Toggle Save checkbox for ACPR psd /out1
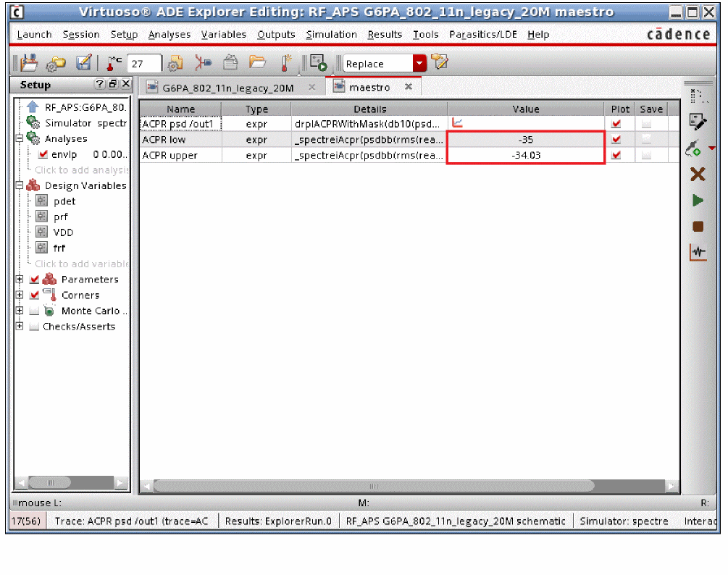 646,124
